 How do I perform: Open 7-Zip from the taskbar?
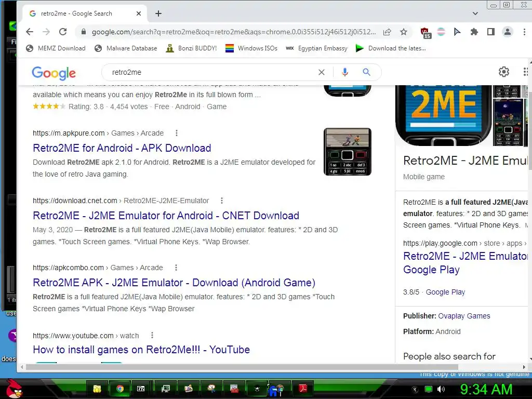141,389
